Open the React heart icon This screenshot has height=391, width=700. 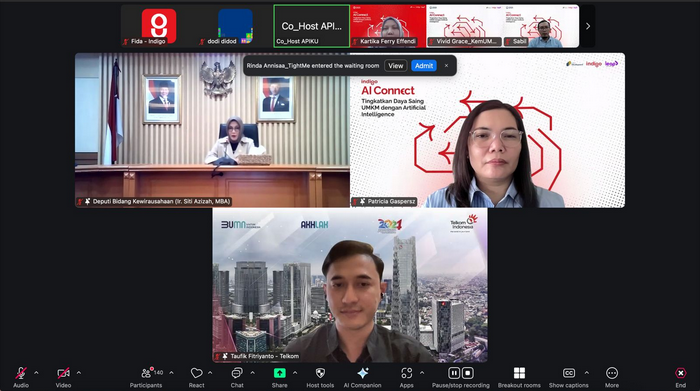(x=196, y=373)
